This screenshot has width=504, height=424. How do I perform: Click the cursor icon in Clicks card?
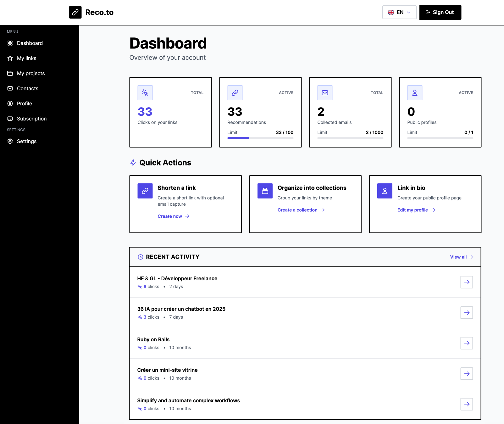click(x=145, y=93)
